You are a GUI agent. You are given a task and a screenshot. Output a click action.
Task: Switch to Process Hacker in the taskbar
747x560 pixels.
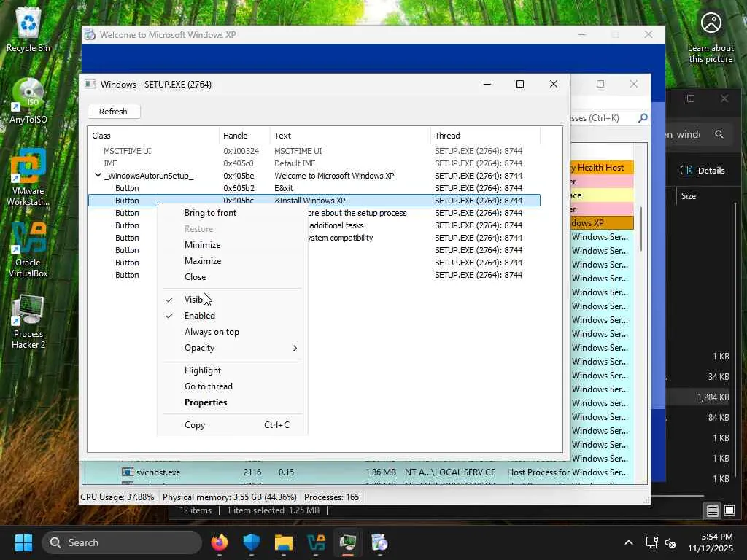click(x=348, y=542)
